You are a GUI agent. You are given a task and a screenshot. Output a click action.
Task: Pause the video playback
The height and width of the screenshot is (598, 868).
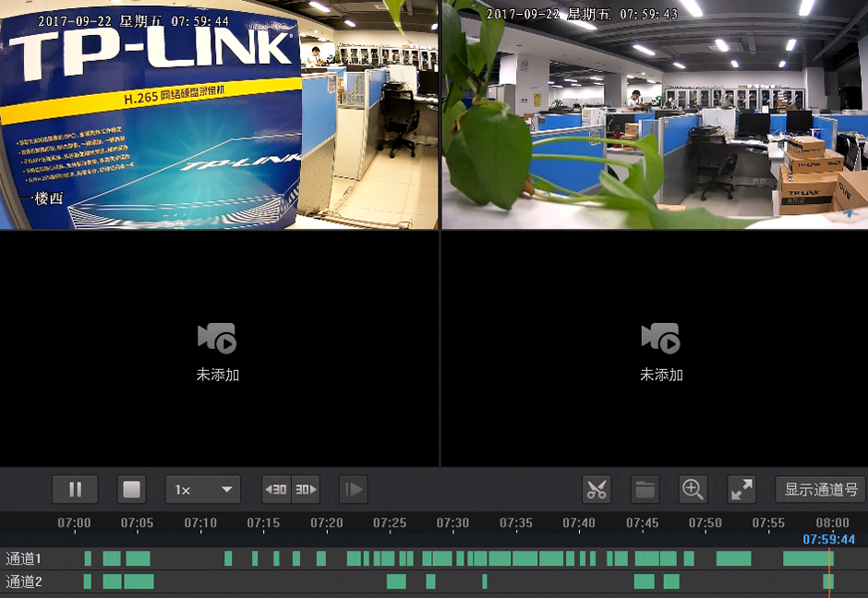tap(76, 490)
